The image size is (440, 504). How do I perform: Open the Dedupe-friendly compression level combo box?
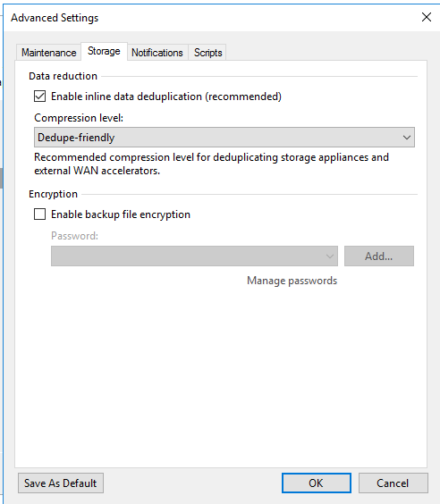(x=224, y=138)
